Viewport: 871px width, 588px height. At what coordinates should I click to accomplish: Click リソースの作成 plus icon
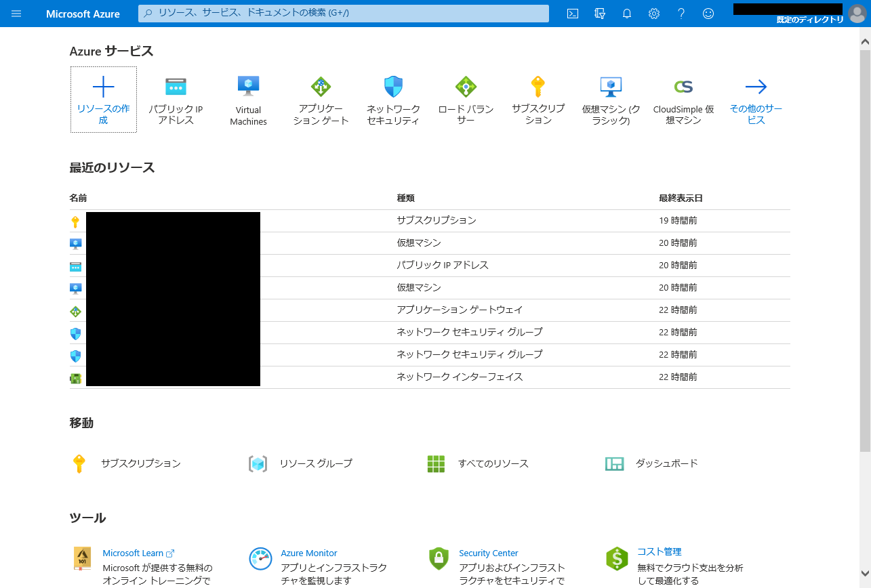pyautogui.click(x=103, y=87)
